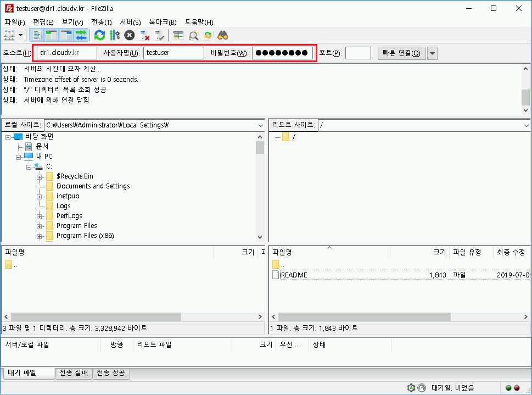Sort remote files by 최종 수정 column
The width and height of the screenshot is (532, 395).
(511, 252)
